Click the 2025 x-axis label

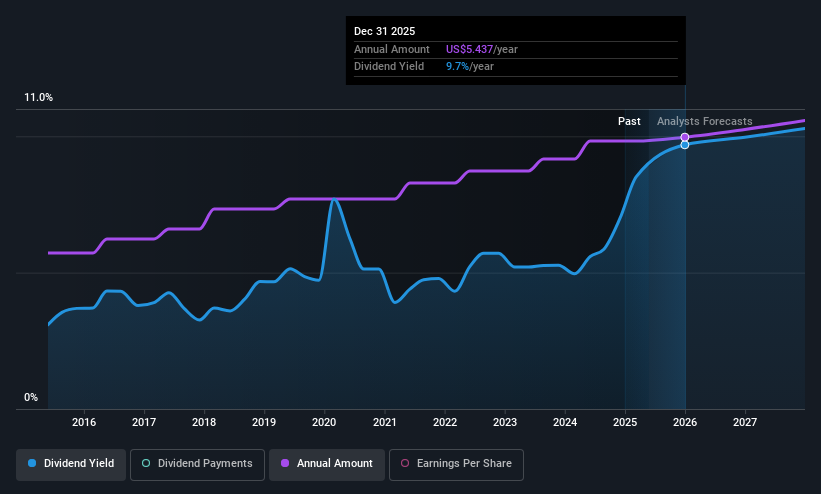click(625, 422)
